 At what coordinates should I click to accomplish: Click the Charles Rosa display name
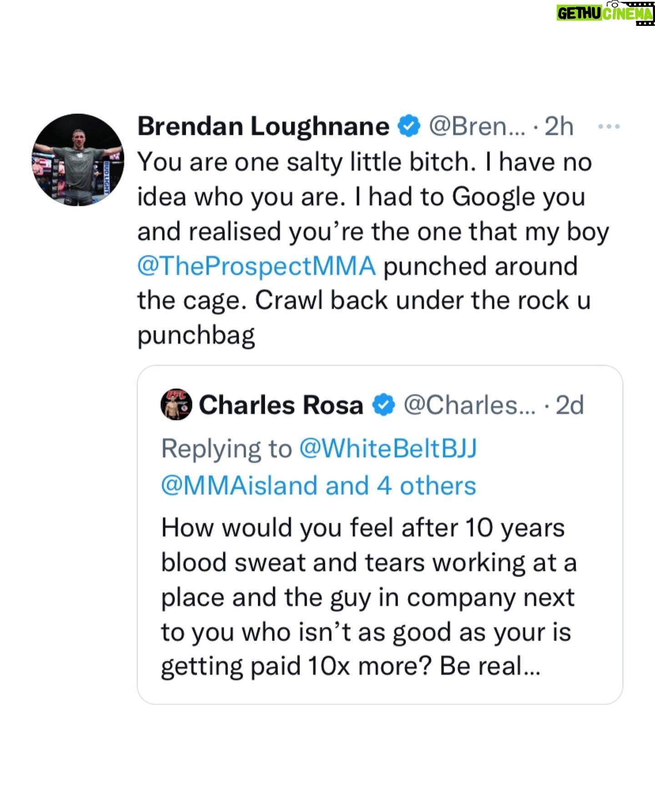[x=281, y=405]
